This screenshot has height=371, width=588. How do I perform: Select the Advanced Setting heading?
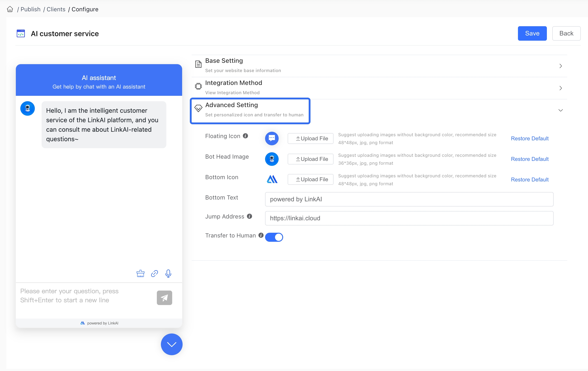pos(231,105)
